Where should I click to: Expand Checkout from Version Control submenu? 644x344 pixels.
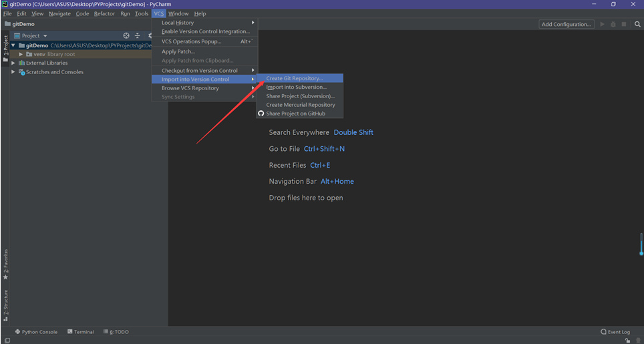204,70
